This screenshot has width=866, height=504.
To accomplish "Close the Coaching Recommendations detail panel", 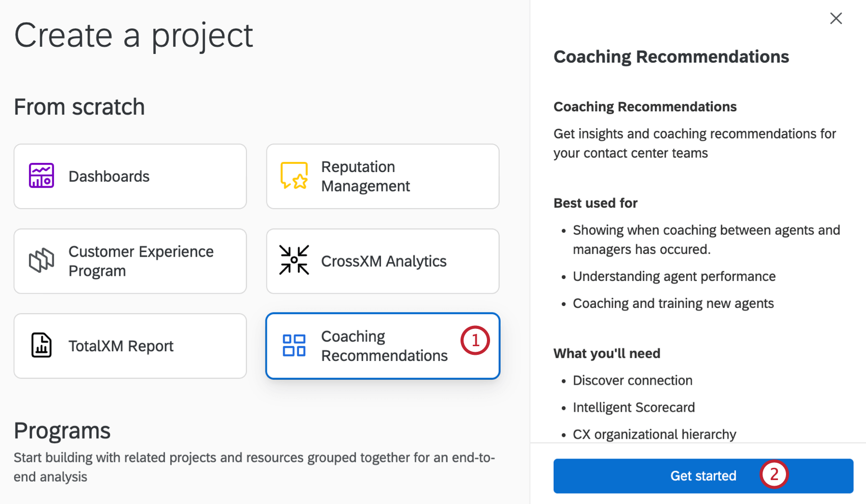I will click(836, 18).
